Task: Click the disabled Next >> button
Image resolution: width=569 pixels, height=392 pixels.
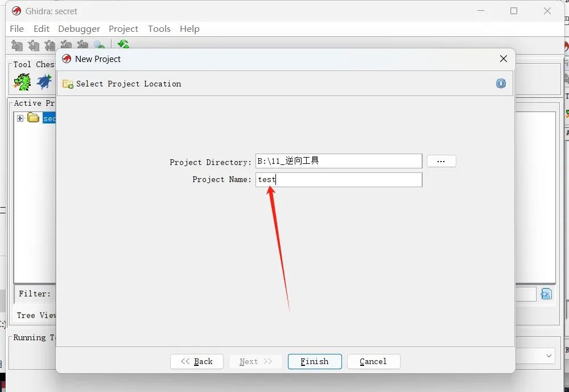Action: [256, 361]
